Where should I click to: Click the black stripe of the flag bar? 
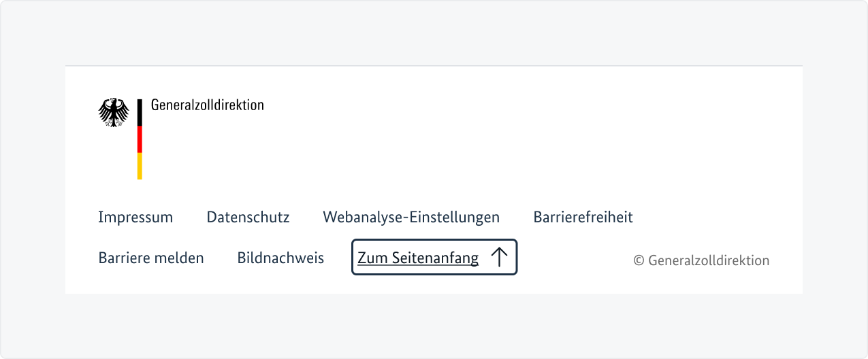[140, 112]
